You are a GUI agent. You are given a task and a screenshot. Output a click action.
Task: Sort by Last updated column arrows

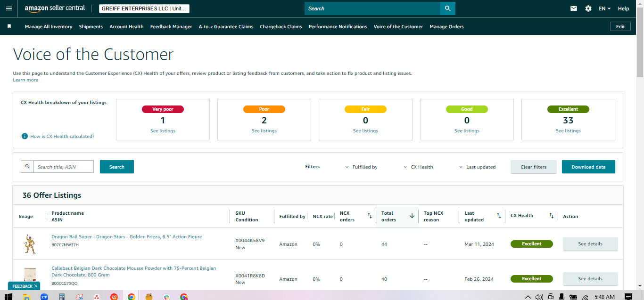(499, 216)
